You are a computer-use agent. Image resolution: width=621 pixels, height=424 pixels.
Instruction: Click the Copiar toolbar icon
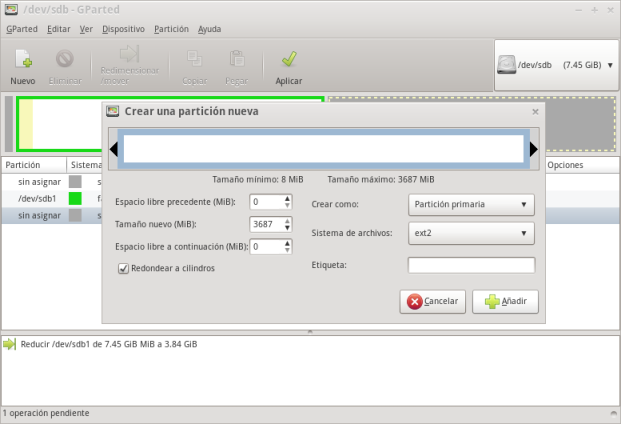(x=196, y=60)
